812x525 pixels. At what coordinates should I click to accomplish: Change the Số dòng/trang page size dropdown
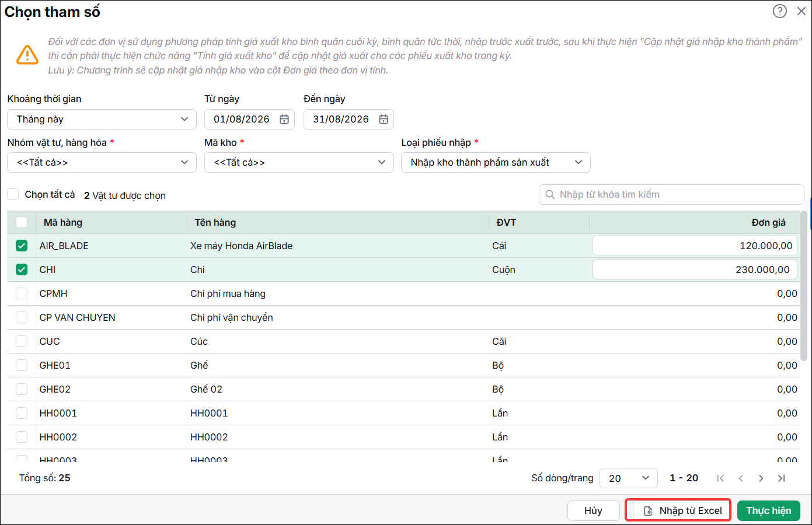tap(629, 478)
